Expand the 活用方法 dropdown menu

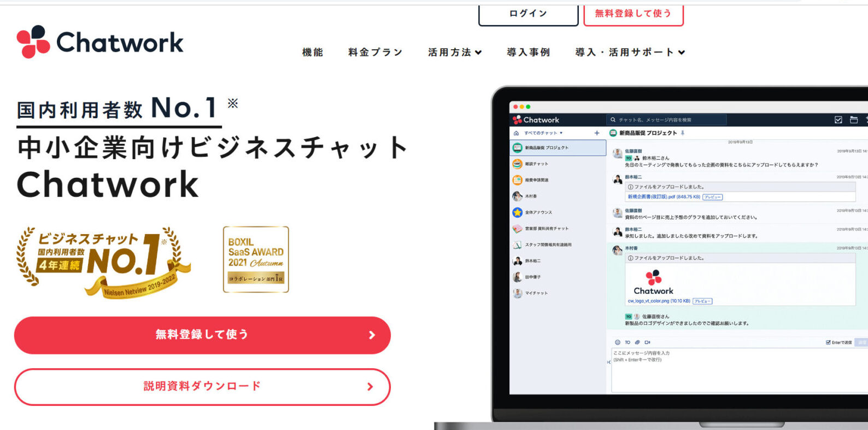(455, 53)
